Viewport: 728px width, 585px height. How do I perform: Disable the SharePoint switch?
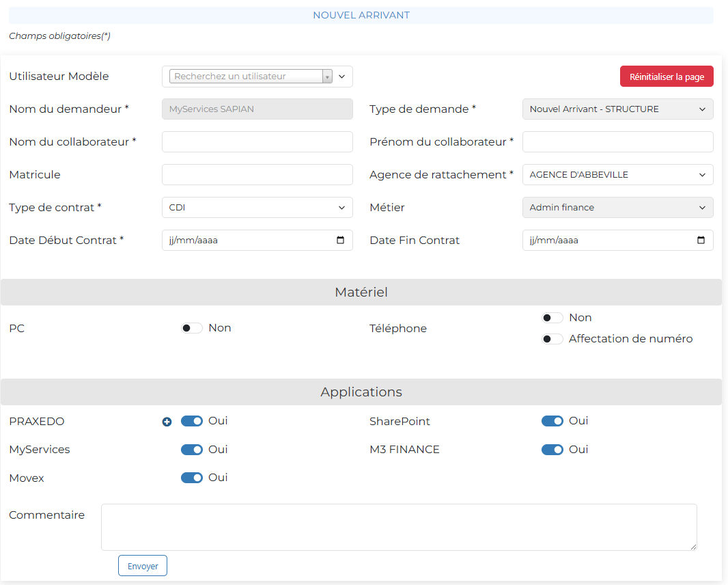[552, 421]
